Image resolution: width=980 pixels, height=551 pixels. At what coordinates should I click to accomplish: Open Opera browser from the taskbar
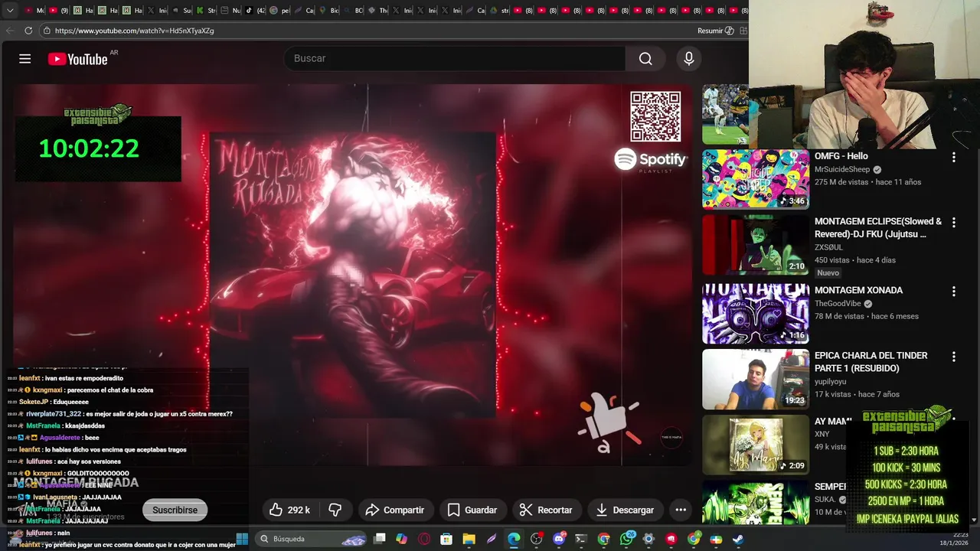coord(424,539)
